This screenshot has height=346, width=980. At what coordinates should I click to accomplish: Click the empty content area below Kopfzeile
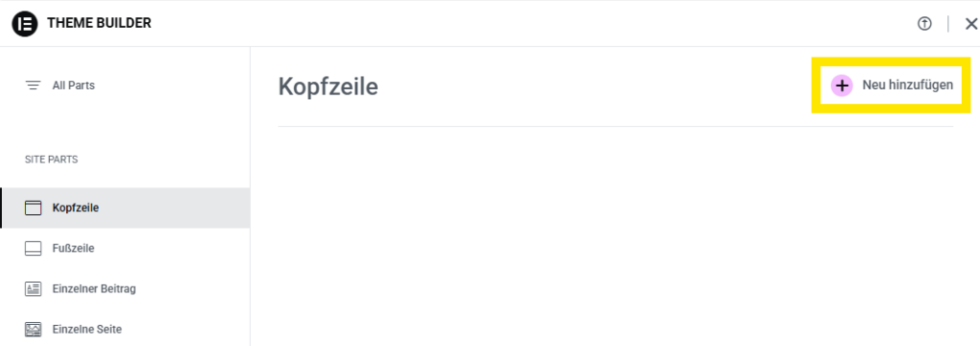615,236
